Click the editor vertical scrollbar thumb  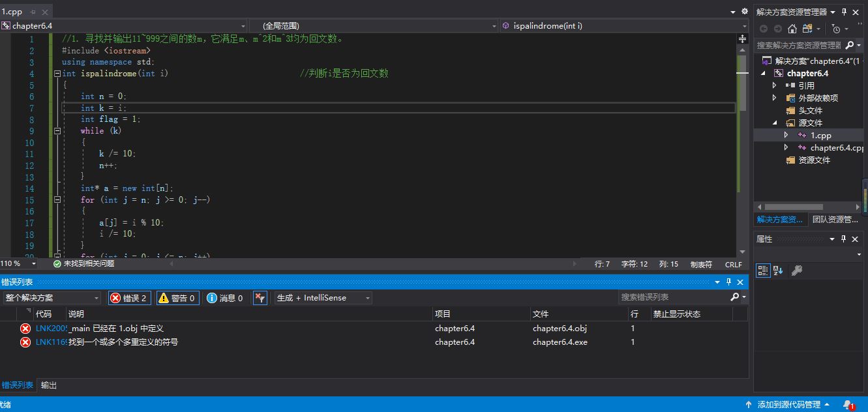pos(742,83)
